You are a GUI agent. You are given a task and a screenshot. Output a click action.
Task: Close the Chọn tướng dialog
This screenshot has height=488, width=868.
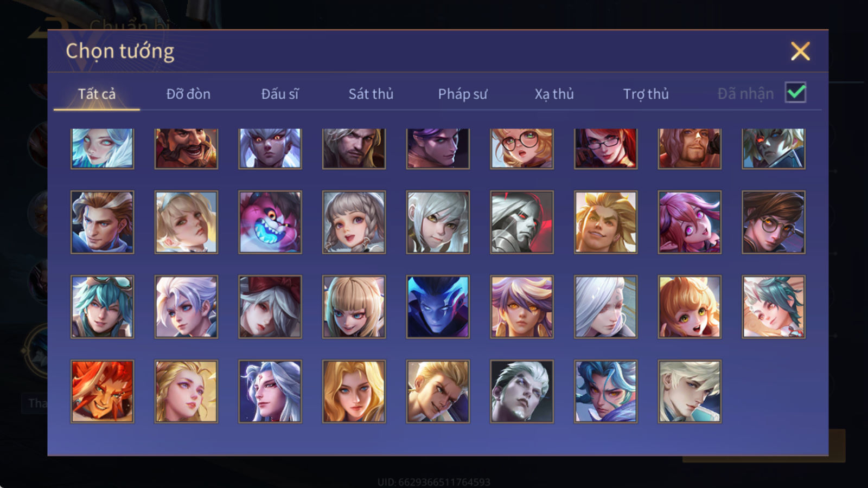800,51
